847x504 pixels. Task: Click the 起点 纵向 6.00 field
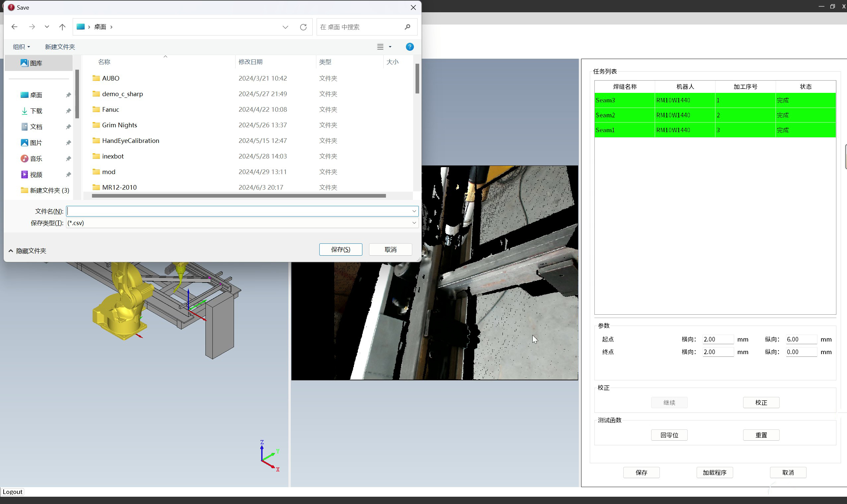click(801, 339)
